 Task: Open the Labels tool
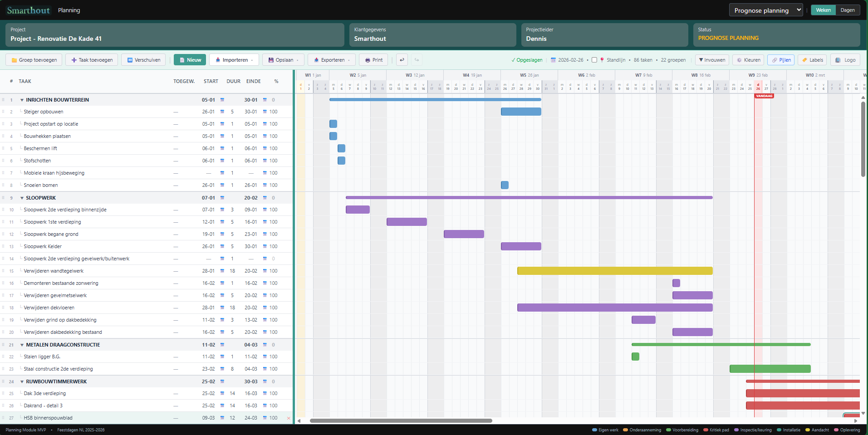coord(812,59)
